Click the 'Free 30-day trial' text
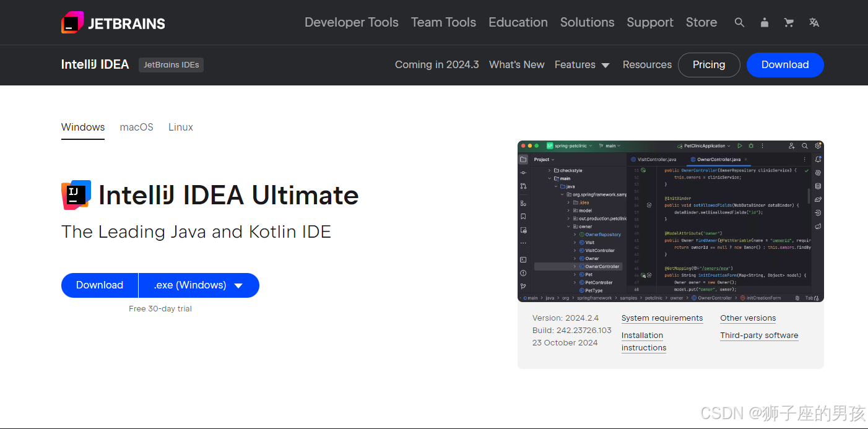Screen dimensions: 868x429 coord(160,309)
